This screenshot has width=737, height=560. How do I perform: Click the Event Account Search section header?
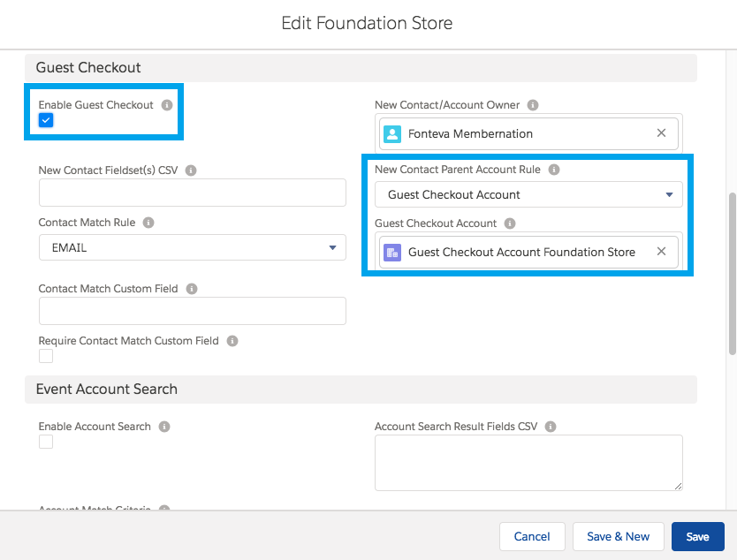point(361,389)
